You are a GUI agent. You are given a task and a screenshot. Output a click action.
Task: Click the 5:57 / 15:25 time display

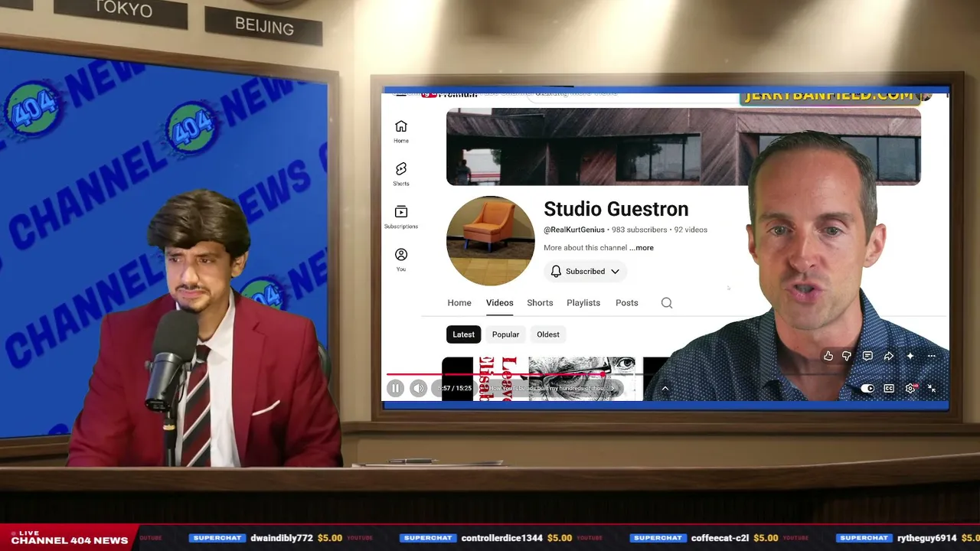[x=455, y=389]
